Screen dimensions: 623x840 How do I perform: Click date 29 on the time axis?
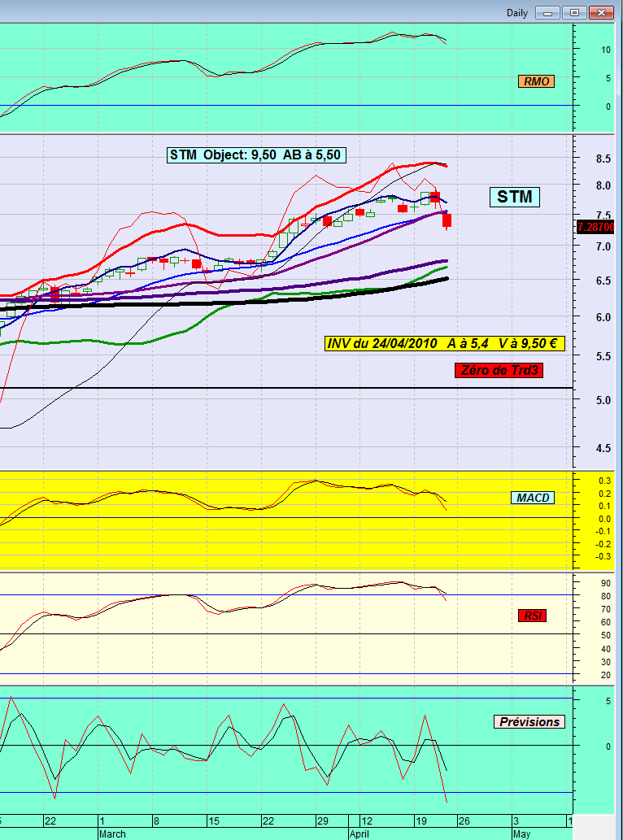(321, 821)
